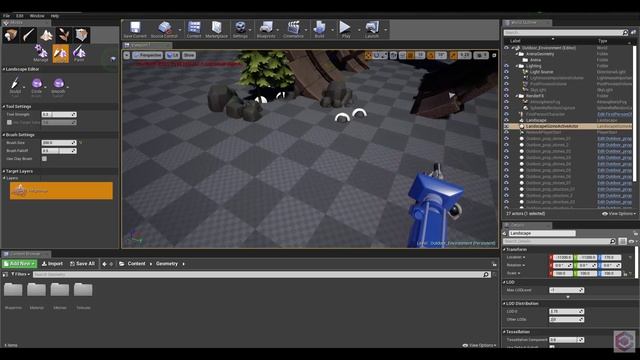Open the Window menu

tap(37, 16)
